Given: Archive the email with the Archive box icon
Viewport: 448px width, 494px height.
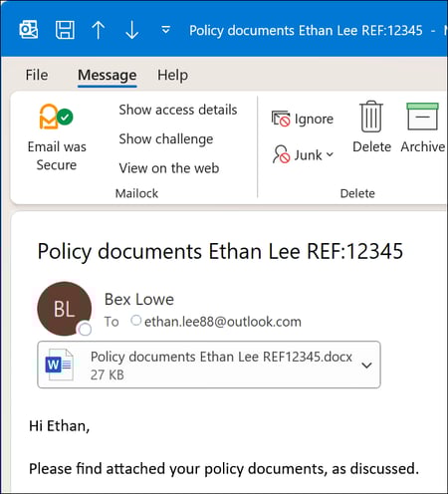Looking at the screenshot, I should click(422, 117).
